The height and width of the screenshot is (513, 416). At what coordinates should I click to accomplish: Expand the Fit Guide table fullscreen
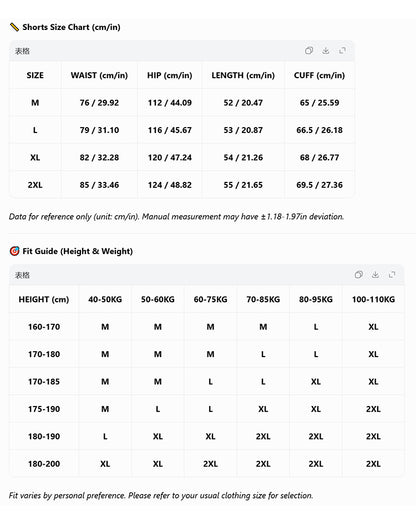392,275
